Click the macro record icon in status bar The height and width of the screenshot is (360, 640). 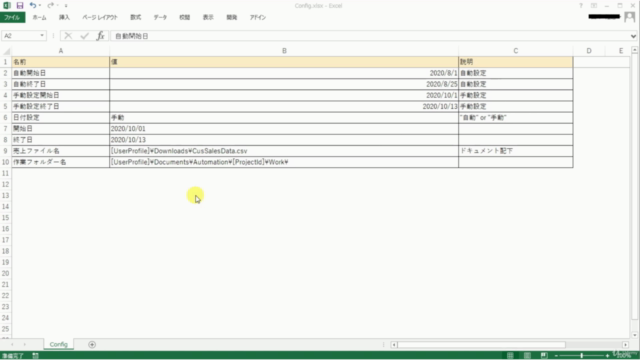(36, 356)
